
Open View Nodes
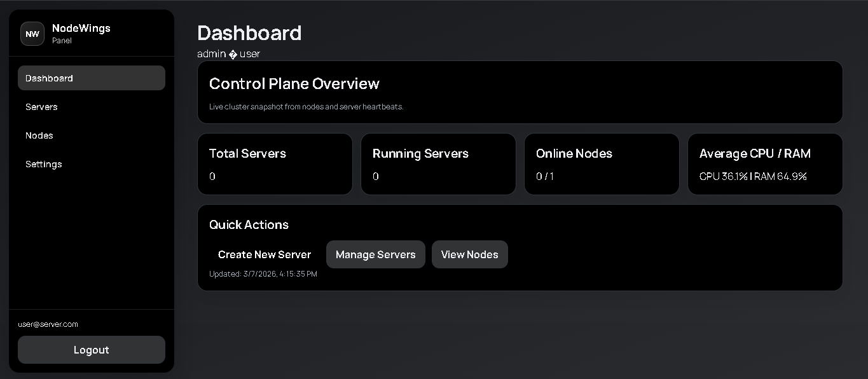(x=469, y=254)
